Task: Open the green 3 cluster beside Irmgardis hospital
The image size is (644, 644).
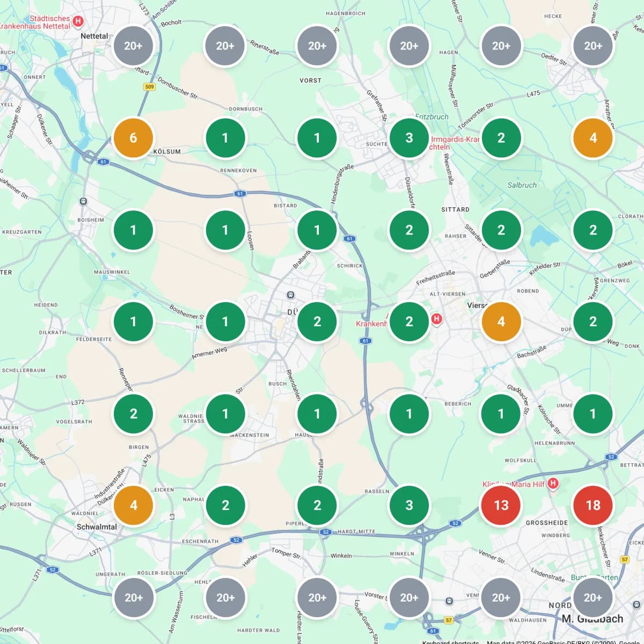Action: (409, 138)
